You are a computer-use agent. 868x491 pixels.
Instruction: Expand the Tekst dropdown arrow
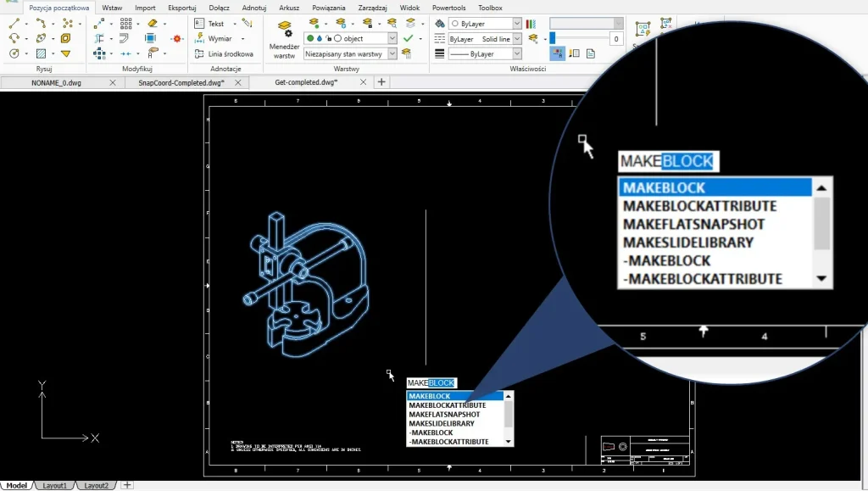click(x=235, y=24)
